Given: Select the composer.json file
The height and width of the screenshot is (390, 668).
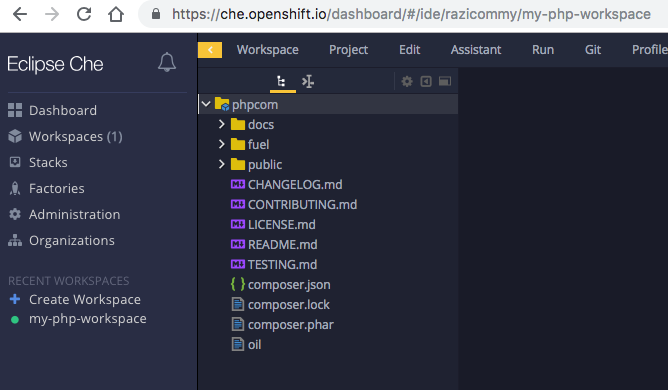Looking at the screenshot, I should coord(289,284).
